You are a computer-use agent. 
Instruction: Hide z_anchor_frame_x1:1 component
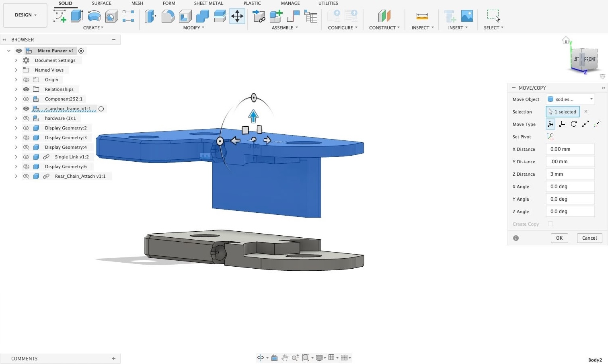click(x=26, y=109)
